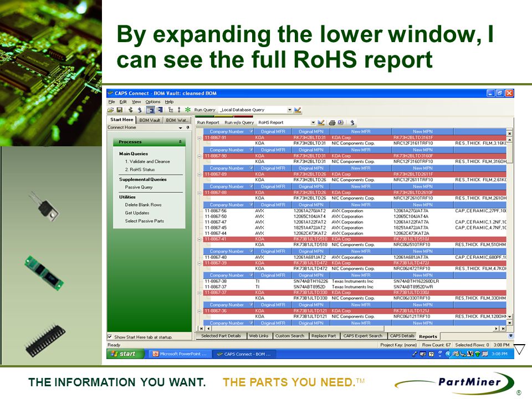Toggle the highlighted panel layout toolbar icon
The image size is (532, 399).
tap(151, 110)
